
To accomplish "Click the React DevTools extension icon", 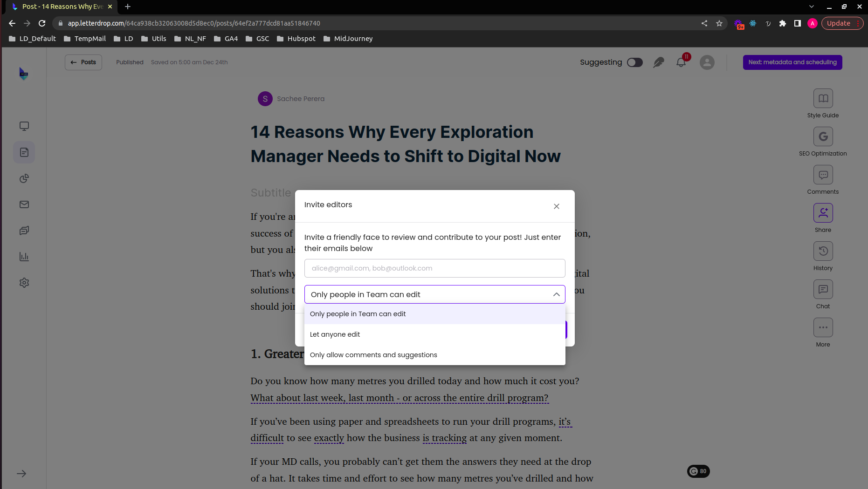I will [x=753, y=23].
